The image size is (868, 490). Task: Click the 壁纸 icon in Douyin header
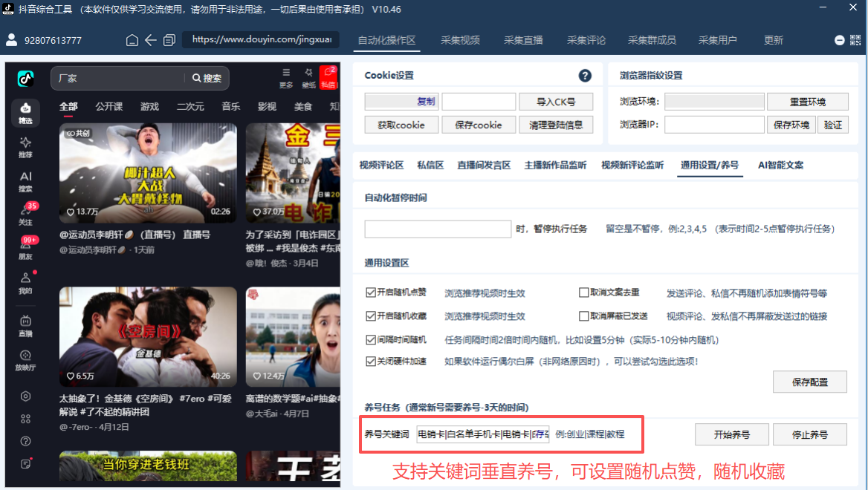tap(308, 78)
